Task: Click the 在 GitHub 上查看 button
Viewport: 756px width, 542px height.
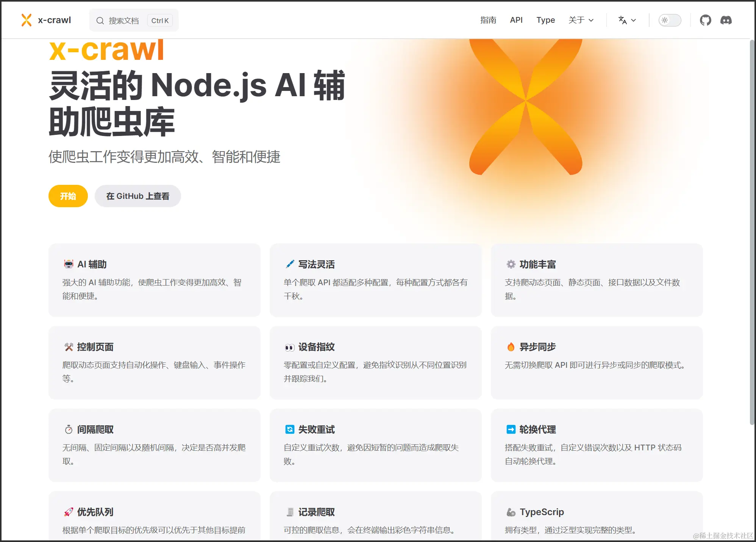Action: click(x=138, y=196)
